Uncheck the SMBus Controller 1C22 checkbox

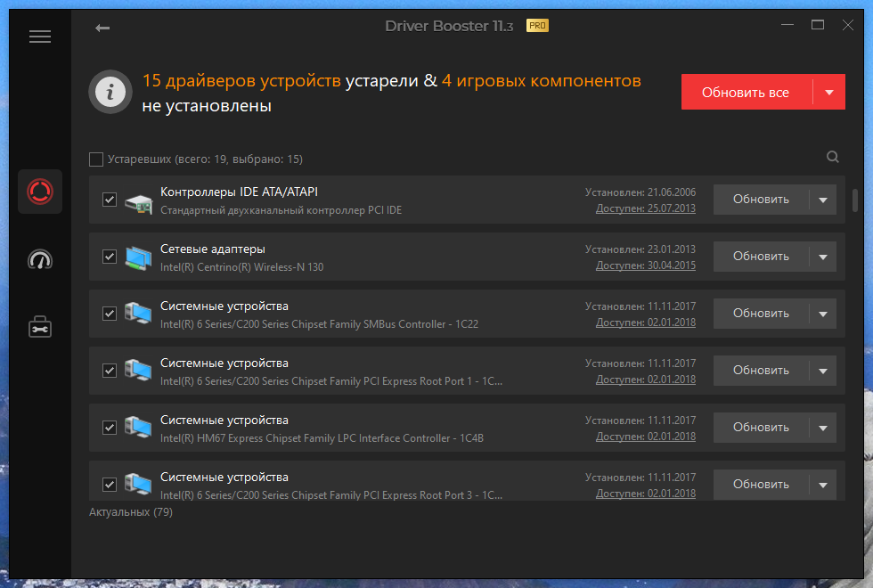(109, 314)
